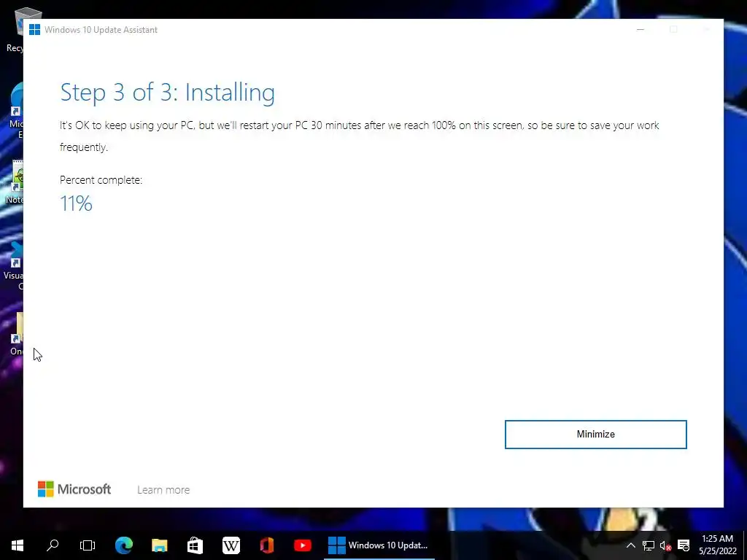
Task: Open the Action Center notifications icon
Action: [x=684, y=545]
